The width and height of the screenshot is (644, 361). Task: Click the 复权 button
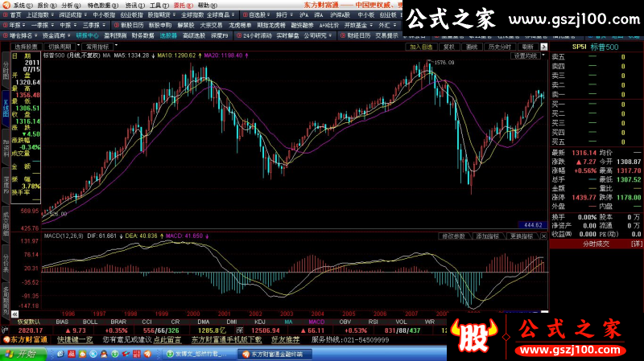pos(449,47)
